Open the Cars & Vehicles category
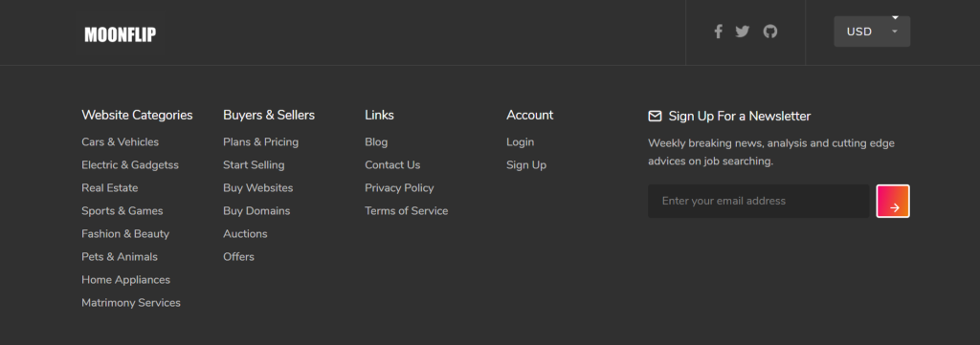 click(x=120, y=142)
